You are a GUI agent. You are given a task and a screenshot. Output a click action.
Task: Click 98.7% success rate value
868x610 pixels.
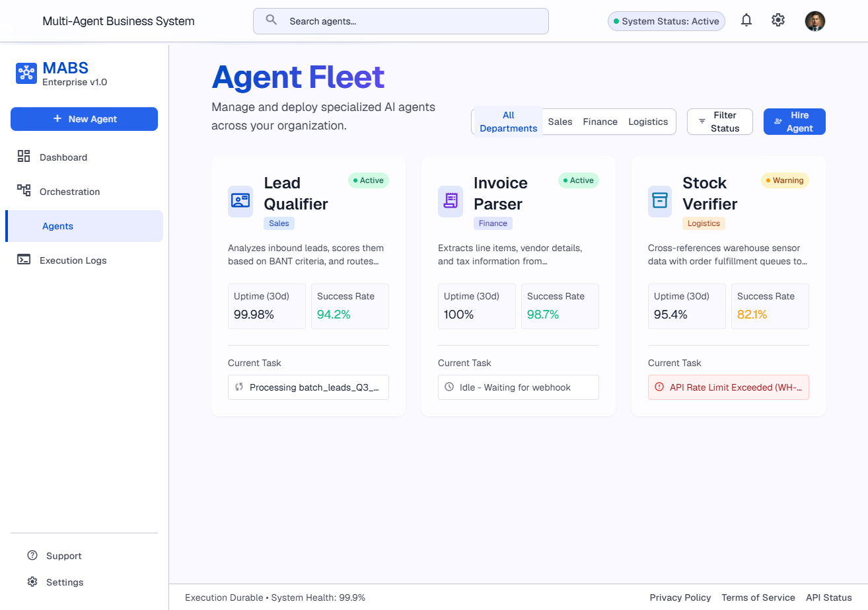[x=543, y=315]
